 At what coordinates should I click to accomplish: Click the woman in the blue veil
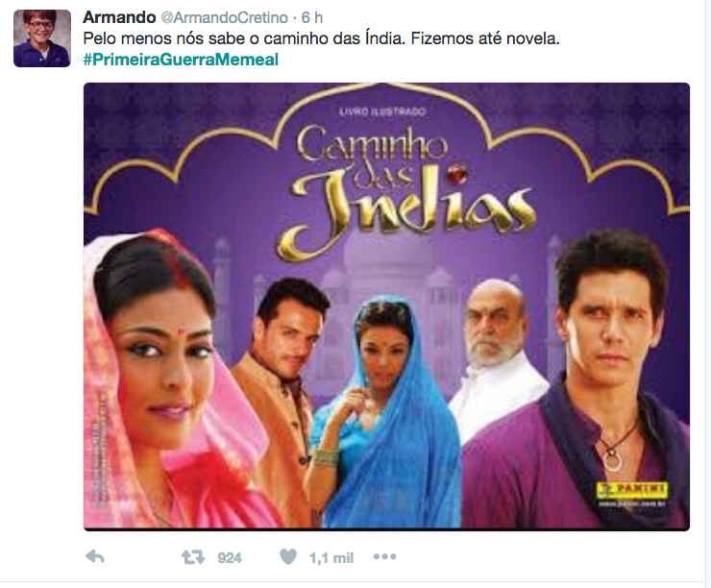385,412
